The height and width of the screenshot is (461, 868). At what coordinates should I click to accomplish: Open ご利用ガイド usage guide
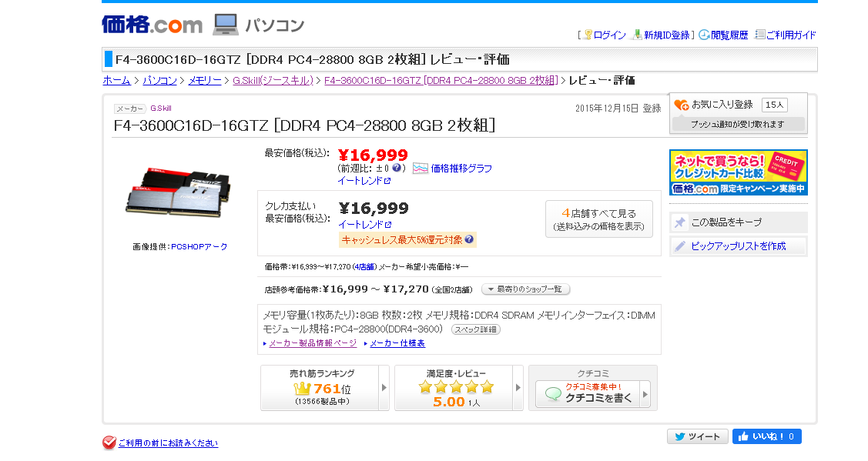click(791, 35)
